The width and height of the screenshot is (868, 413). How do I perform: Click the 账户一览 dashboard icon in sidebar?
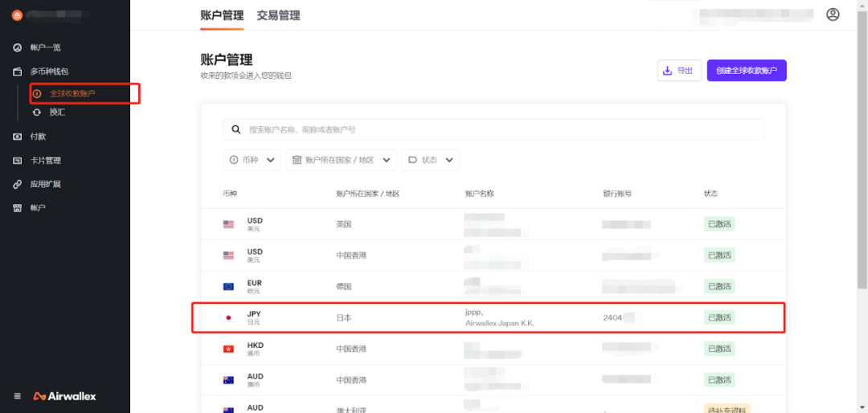(17, 47)
